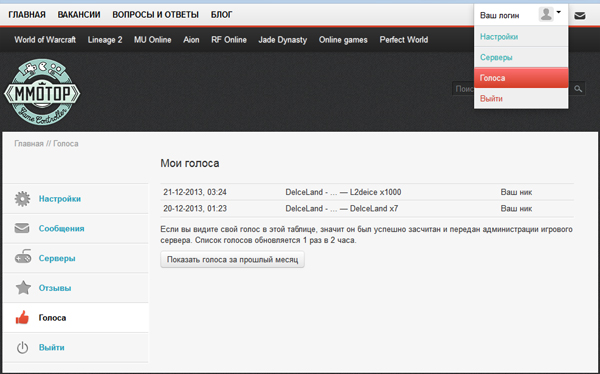Open the MU Online category

click(x=152, y=40)
